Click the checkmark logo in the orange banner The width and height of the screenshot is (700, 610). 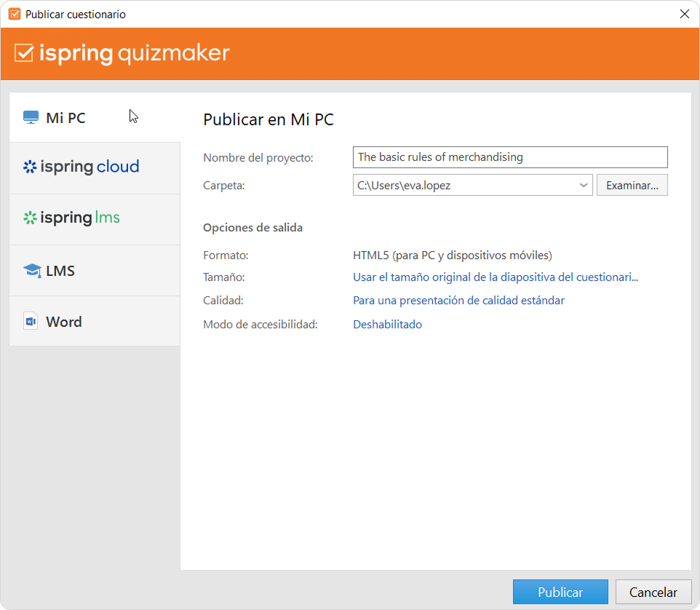[24, 53]
